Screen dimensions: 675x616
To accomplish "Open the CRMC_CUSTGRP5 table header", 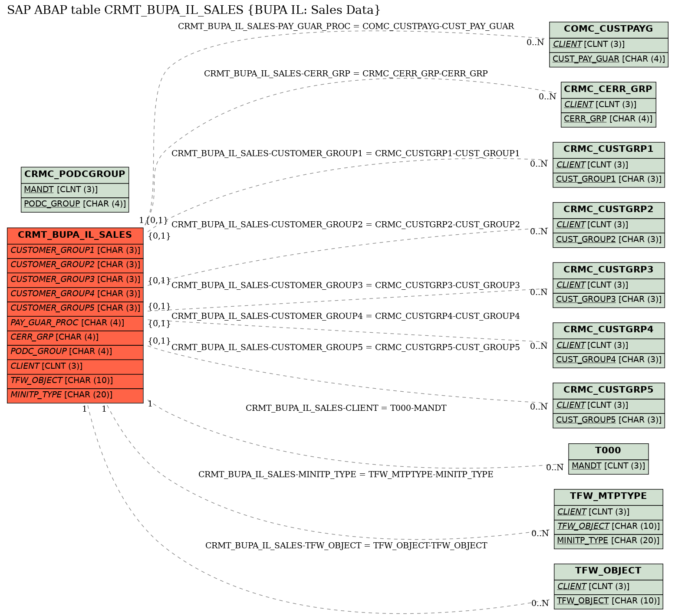I will coord(609,390).
